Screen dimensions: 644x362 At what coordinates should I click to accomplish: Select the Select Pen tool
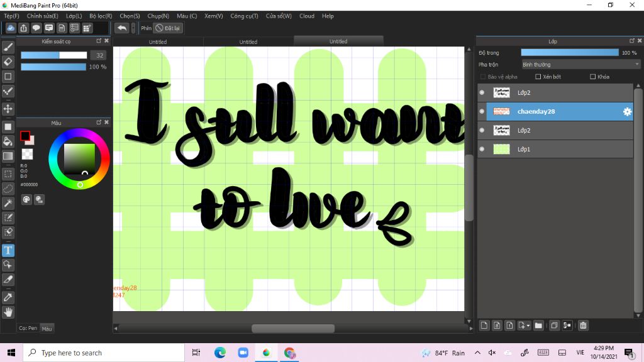coord(8,217)
